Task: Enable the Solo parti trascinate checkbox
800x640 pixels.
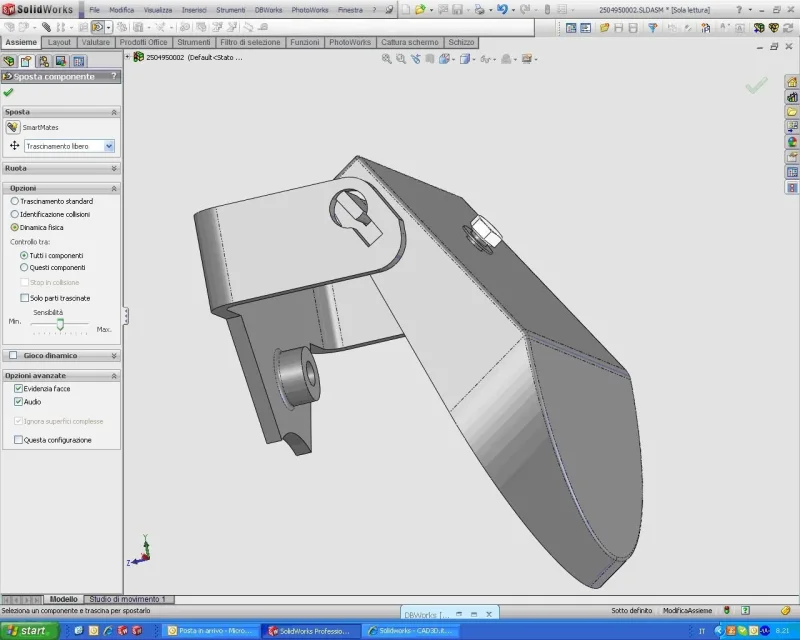Action: click(x=24, y=298)
